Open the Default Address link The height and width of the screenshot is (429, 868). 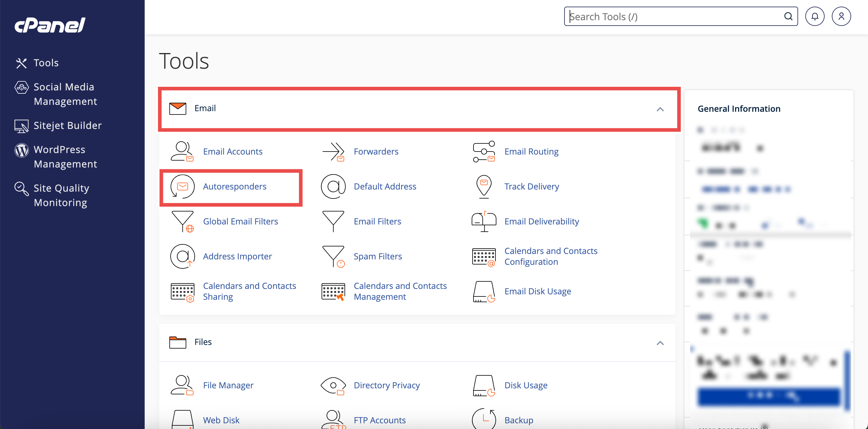click(x=385, y=186)
